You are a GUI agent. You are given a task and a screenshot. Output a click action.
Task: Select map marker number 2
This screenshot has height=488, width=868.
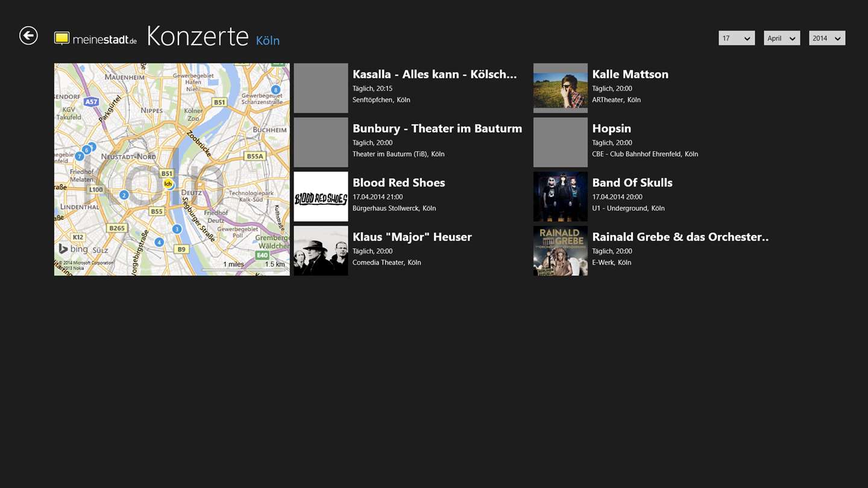(x=124, y=195)
